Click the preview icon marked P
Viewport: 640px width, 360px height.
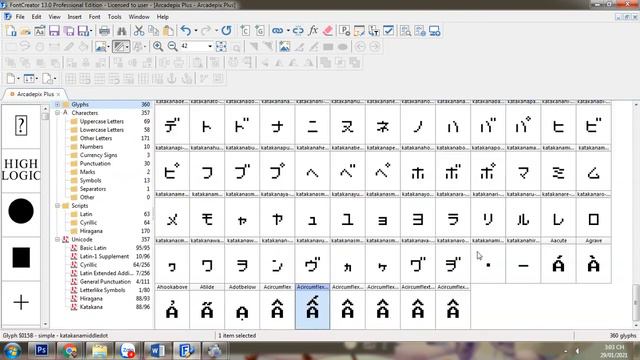[x=345, y=31]
